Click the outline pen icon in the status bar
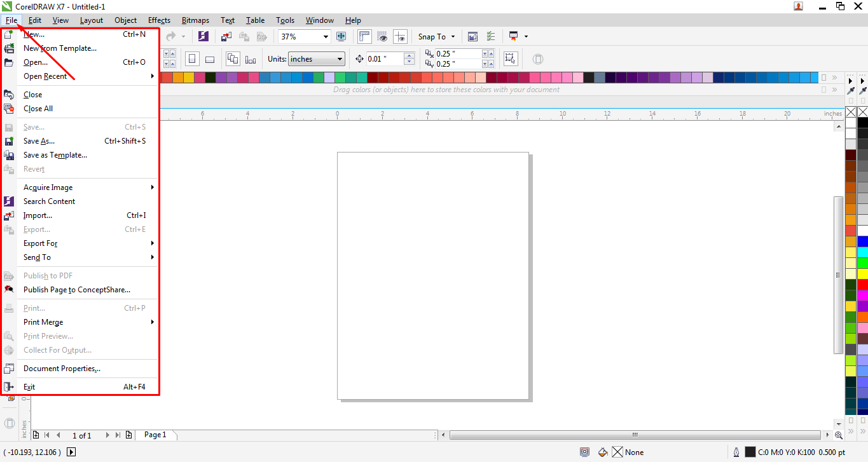This screenshot has width=868, height=462. click(737, 452)
